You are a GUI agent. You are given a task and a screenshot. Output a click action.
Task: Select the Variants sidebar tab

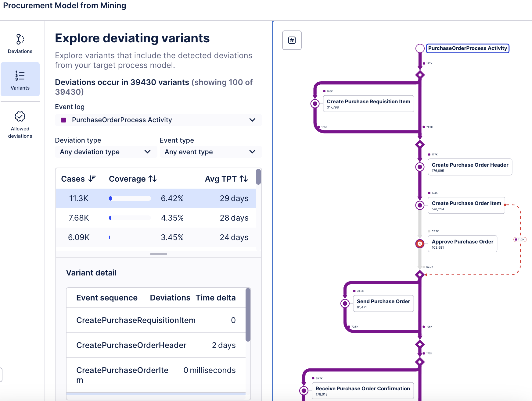coord(20,79)
